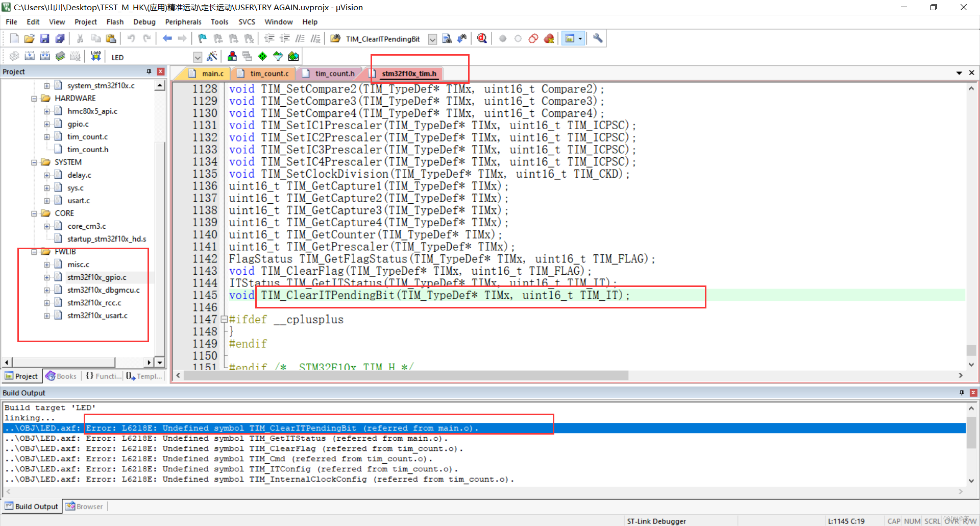
Task: Open Options for Target with the wand icon
Action: (213, 56)
